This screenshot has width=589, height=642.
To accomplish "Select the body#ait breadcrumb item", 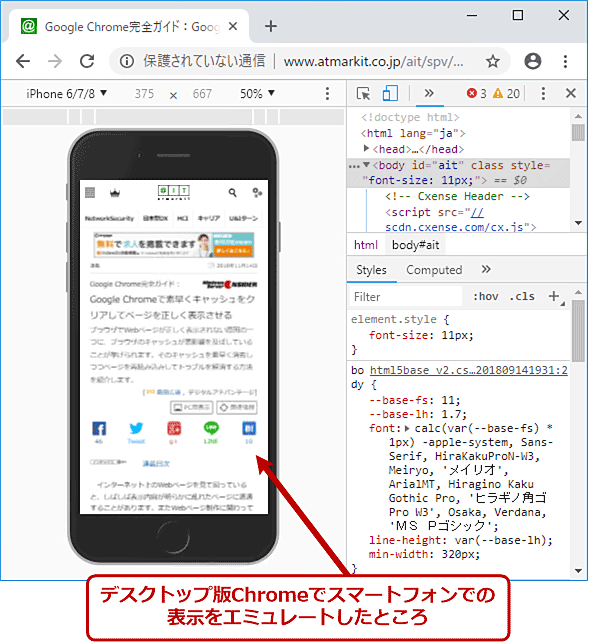I will click(x=415, y=245).
